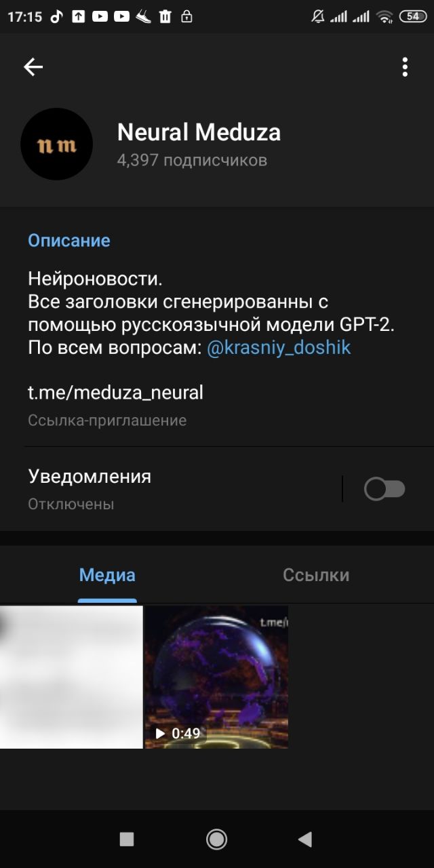434x868 pixels.
Task: Tap the t.me/meduza_neural invite link
Action: [x=115, y=393]
